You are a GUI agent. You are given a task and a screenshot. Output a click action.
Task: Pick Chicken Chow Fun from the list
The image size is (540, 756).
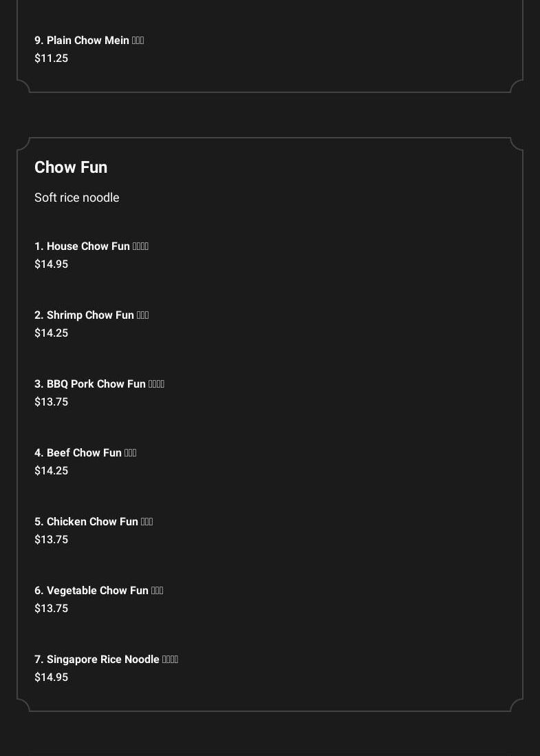pos(92,522)
